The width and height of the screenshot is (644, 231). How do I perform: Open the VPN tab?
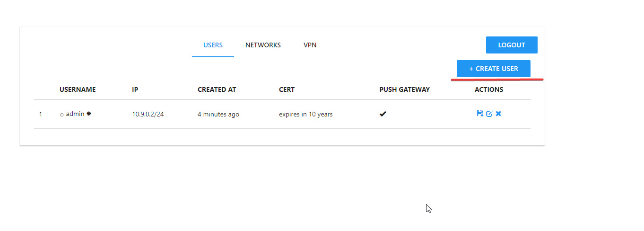(310, 45)
